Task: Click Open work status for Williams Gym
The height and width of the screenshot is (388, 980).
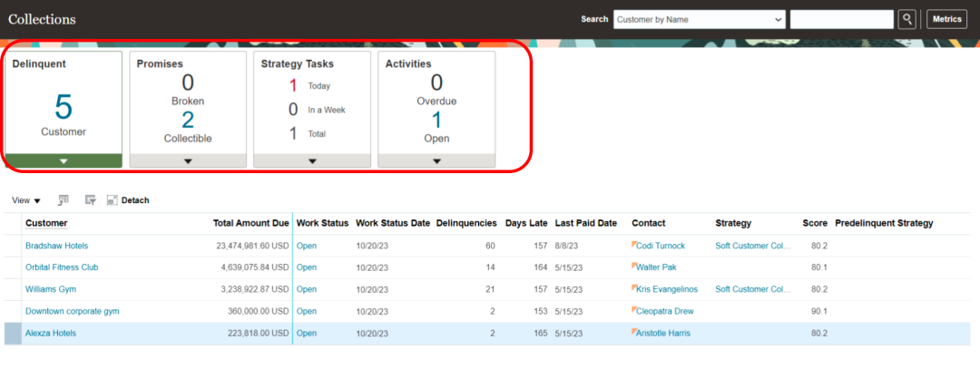Action: (307, 289)
